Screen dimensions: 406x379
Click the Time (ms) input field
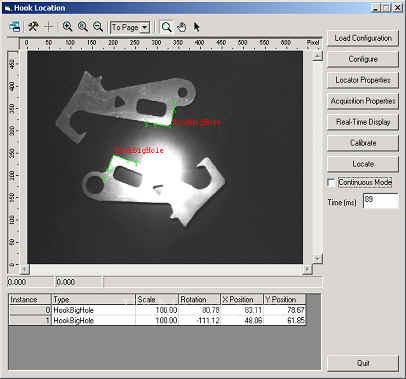pyautogui.click(x=381, y=201)
